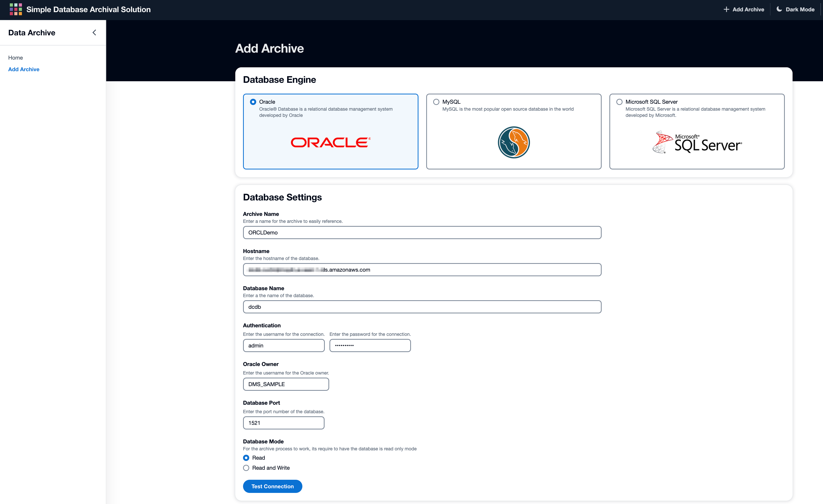Viewport: 823px width, 504px height.
Task: Toggle Dark Mode via the moon icon
Action: point(779,9)
